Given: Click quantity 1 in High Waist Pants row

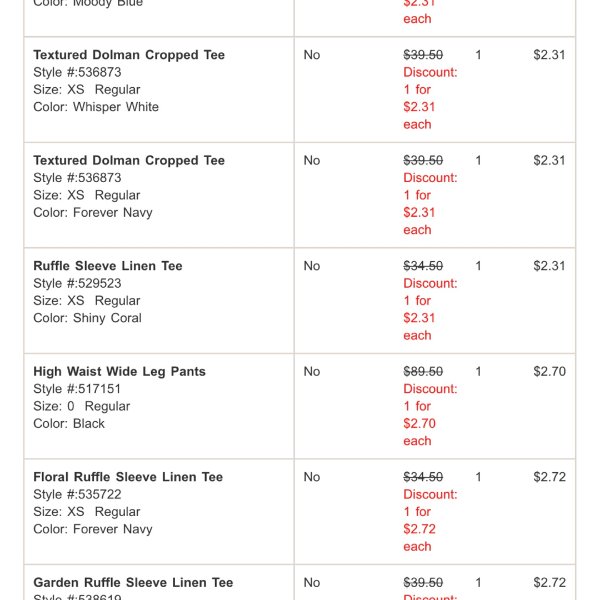Looking at the screenshot, I should tap(478, 371).
